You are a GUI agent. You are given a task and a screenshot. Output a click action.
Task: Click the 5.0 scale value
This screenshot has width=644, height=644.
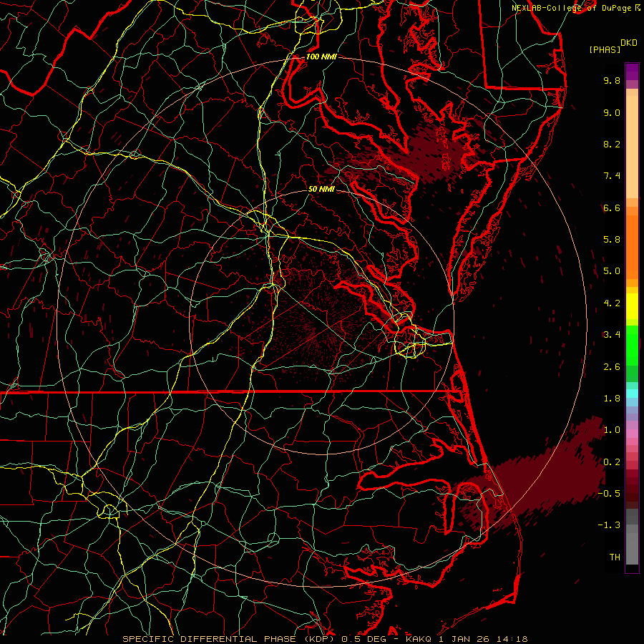pos(612,271)
